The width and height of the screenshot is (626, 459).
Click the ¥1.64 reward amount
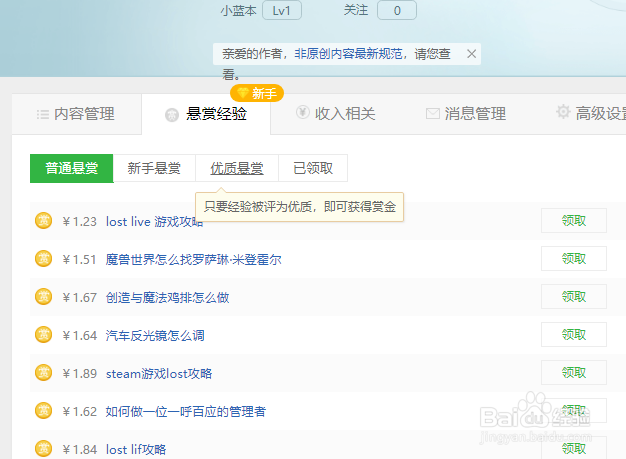(79, 336)
